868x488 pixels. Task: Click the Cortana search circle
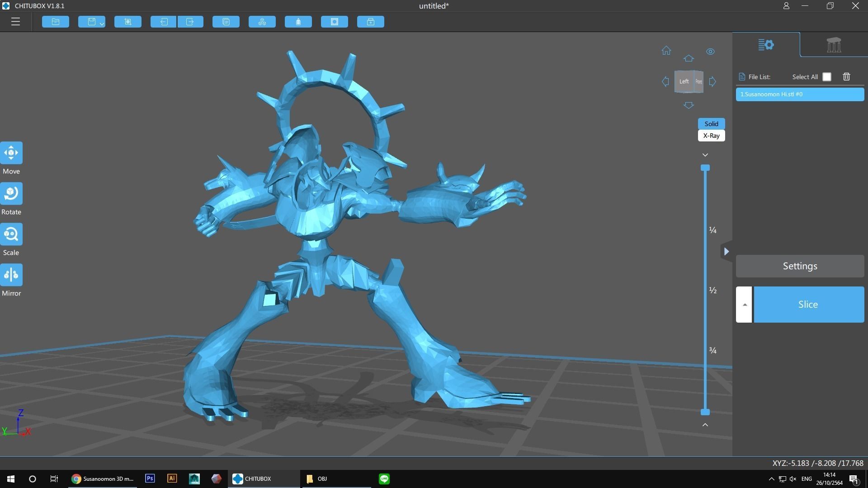click(33, 479)
